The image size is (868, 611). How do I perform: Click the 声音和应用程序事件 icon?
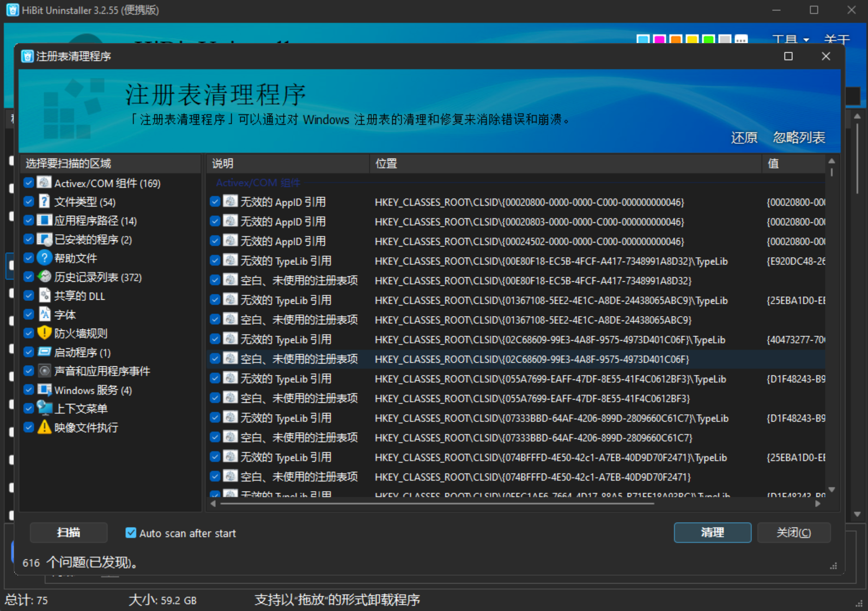coord(45,371)
